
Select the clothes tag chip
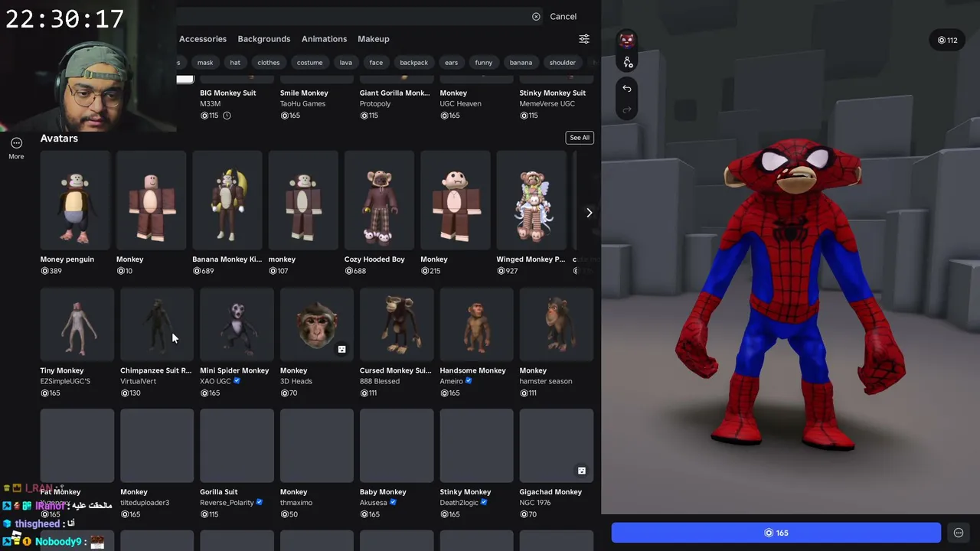(269, 63)
